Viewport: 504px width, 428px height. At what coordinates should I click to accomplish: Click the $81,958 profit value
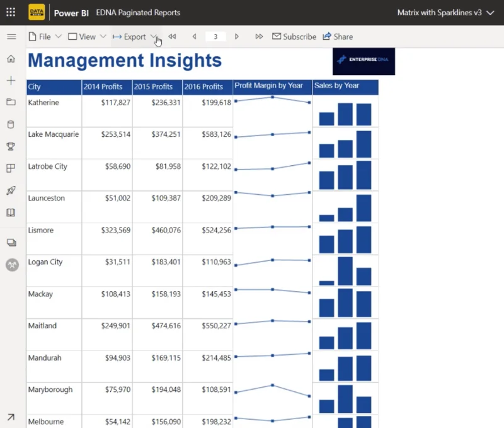coord(168,166)
